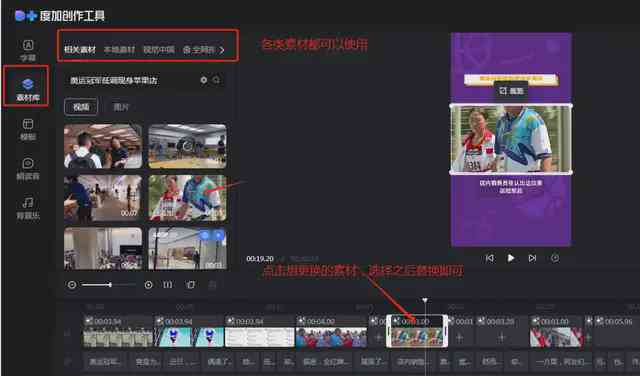Open the 字幕 subtitle panel in sidebar
The height and width of the screenshot is (376, 640).
click(28, 50)
